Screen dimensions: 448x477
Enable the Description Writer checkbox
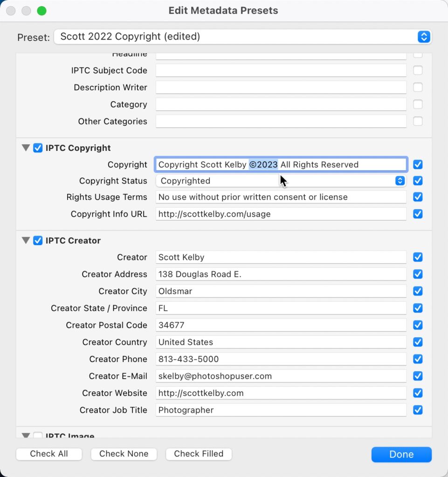[x=418, y=88]
